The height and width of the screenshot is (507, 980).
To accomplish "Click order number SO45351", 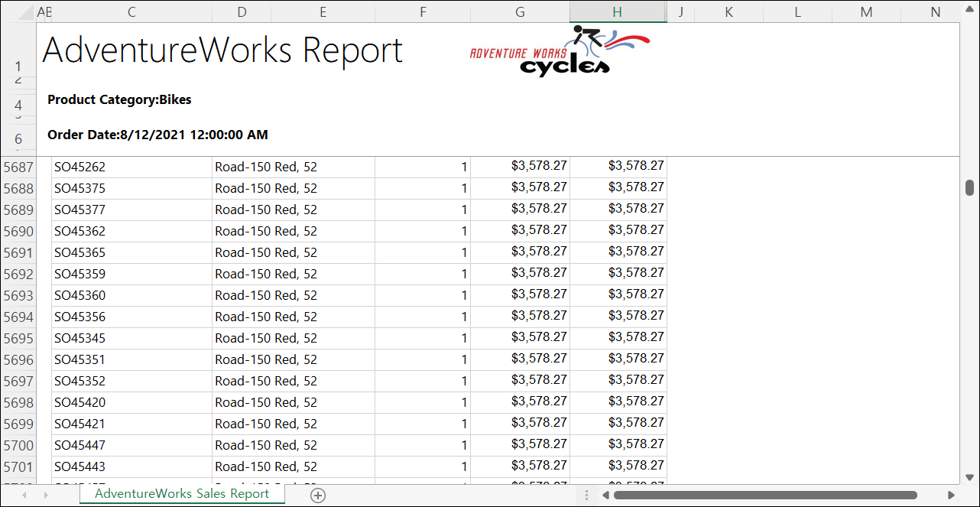I will click(x=131, y=359).
